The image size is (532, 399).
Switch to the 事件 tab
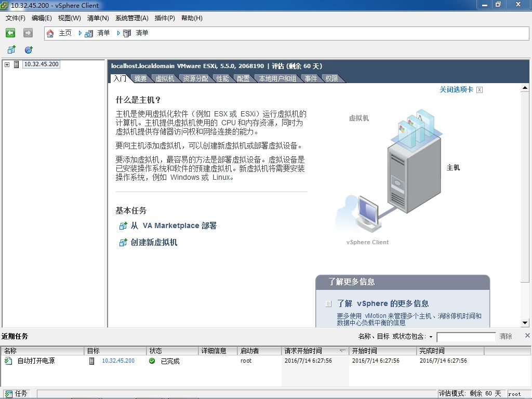point(311,78)
